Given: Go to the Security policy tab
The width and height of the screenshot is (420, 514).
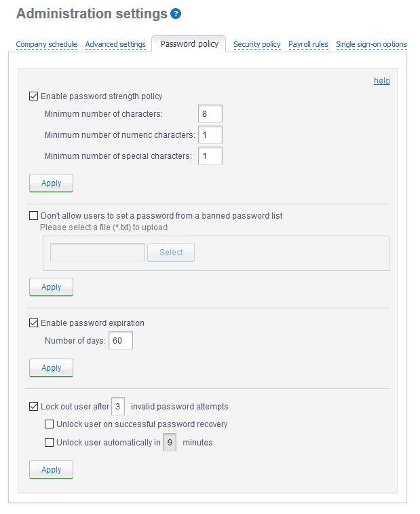Looking at the screenshot, I should [257, 44].
